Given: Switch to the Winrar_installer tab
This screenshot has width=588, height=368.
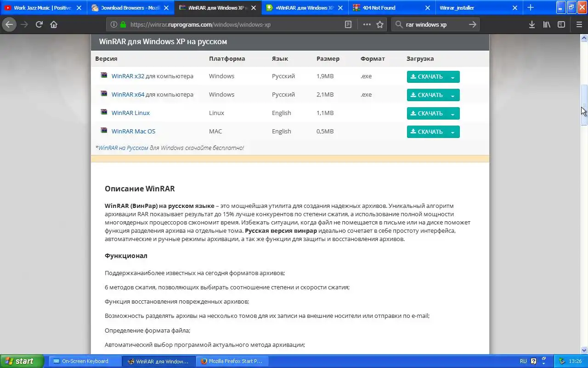Looking at the screenshot, I should click(479, 8).
